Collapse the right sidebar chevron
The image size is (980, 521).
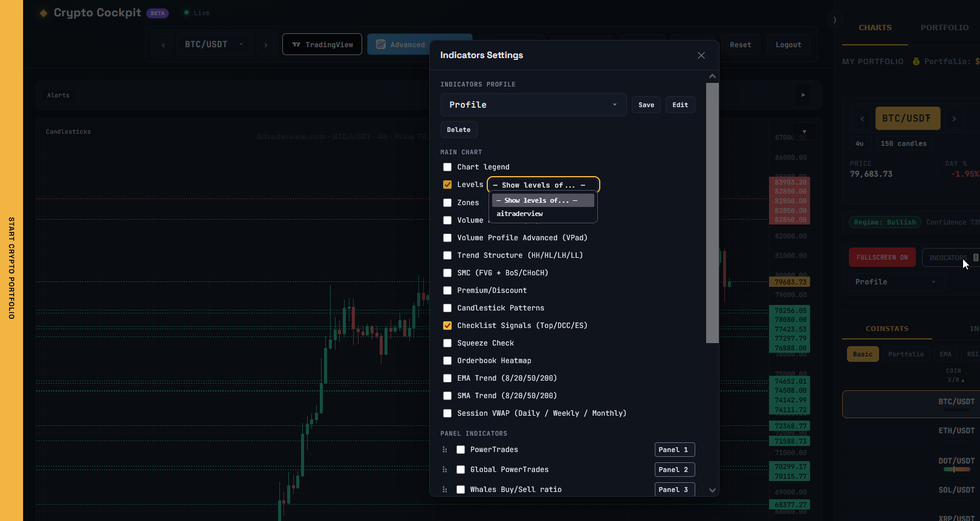coord(834,20)
